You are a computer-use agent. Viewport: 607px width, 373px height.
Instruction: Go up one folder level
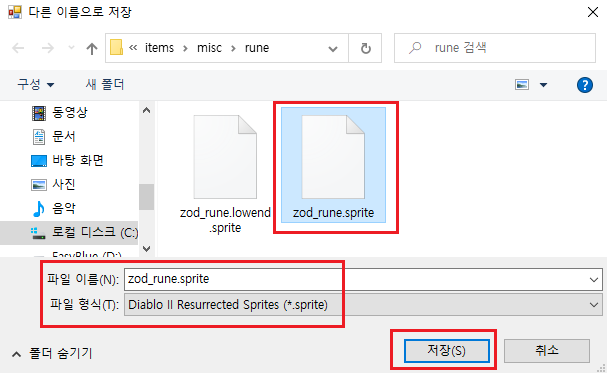pyautogui.click(x=92, y=48)
